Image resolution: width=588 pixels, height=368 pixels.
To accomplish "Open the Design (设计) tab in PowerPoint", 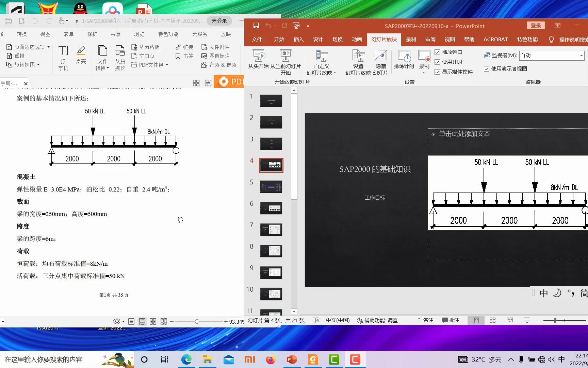I will click(x=318, y=40).
